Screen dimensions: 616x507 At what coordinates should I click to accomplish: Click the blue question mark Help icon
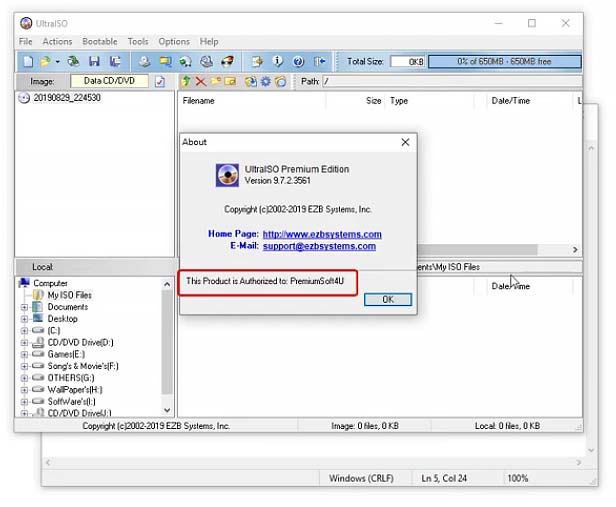coord(298,62)
